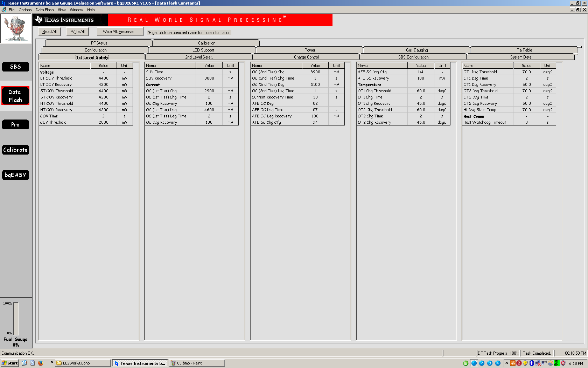Click the HT COV Recovery name label

tap(56, 110)
